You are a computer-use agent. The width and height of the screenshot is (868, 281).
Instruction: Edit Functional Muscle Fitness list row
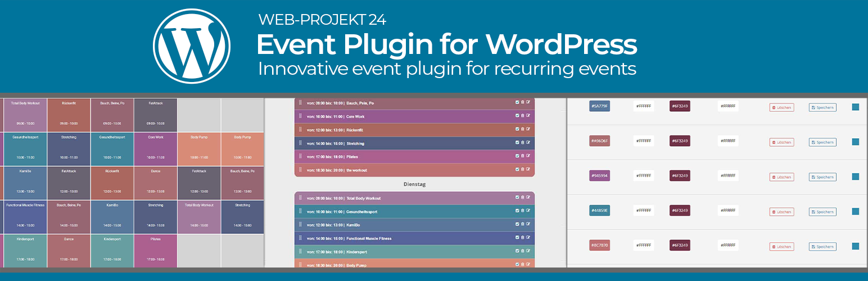click(528, 238)
